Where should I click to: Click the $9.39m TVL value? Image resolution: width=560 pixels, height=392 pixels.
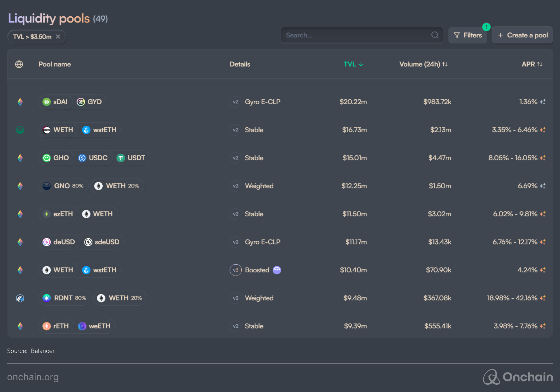coord(355,326)
